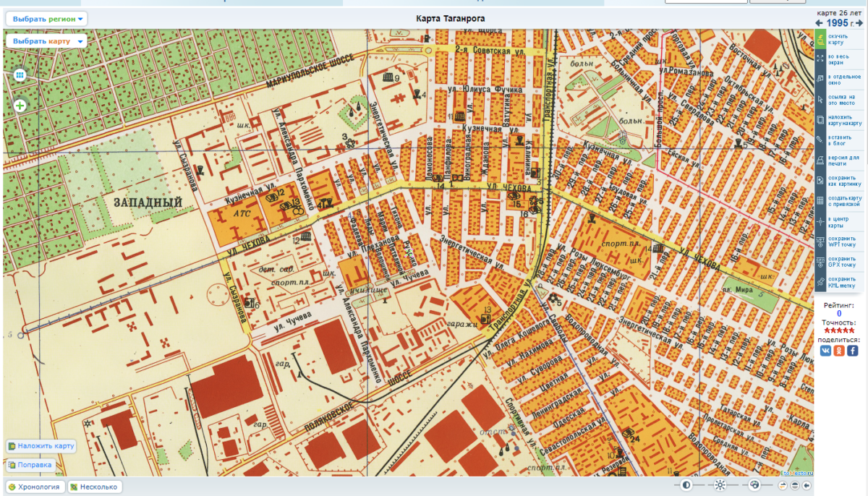Viewport: 868px width, 496px height.
Task: Click the map year '1995' label
Action: tap(837, 24)
